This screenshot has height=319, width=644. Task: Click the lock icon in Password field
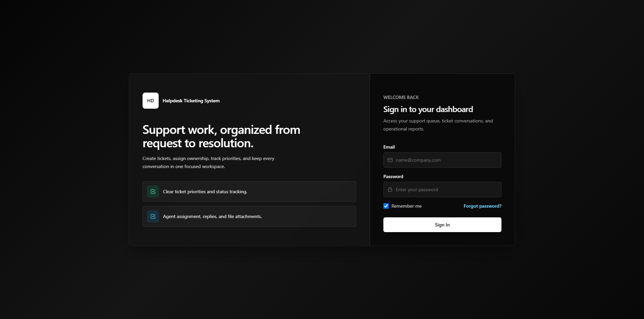point(390,190)
